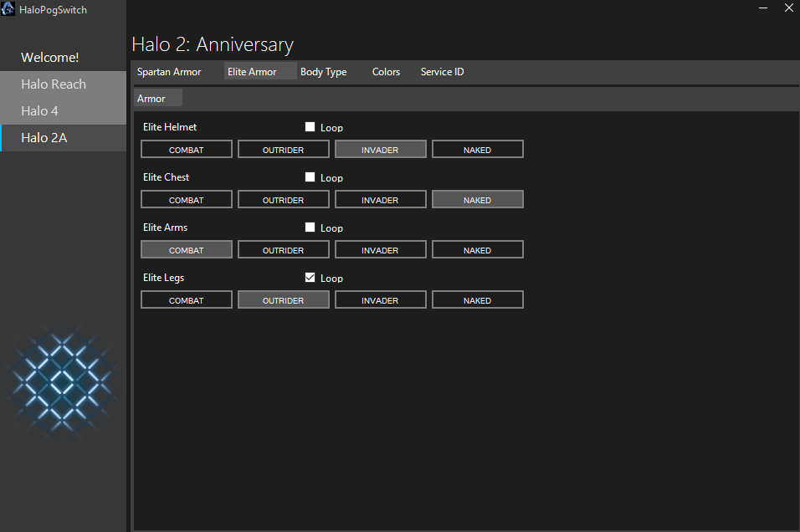Select the Armor sub-tab

click(x=157, y=98)
